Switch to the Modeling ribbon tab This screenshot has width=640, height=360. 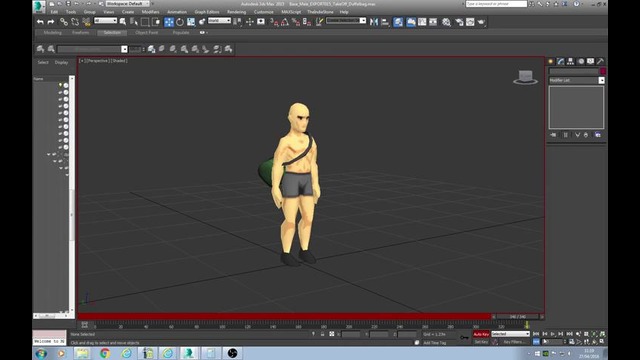pos(53,33)
